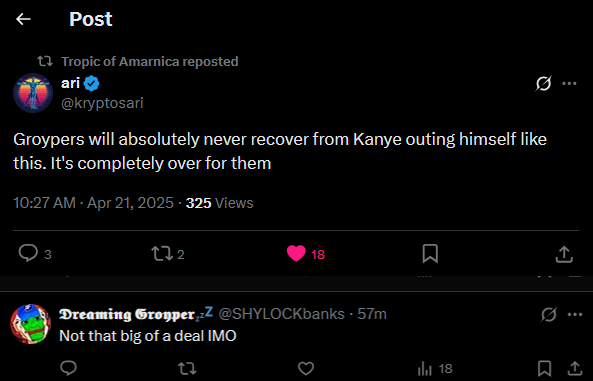Bookmark ari's post

point(430,253)
